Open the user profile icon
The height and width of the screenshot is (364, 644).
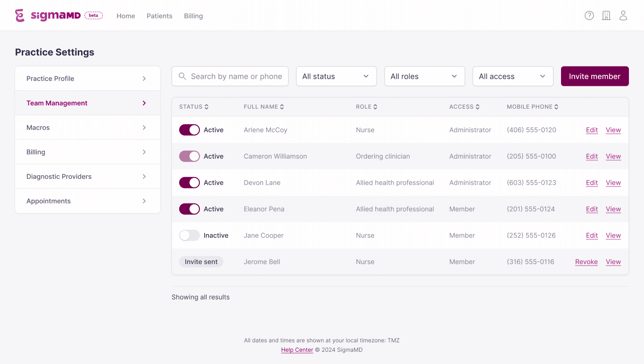tap(623, 15)
